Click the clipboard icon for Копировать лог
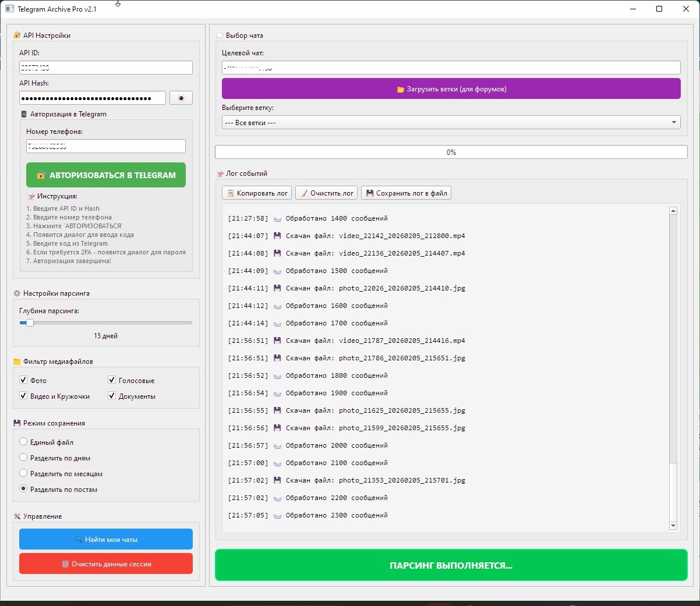The width and height of the screenshot is (700, 606). coord(231,193)
